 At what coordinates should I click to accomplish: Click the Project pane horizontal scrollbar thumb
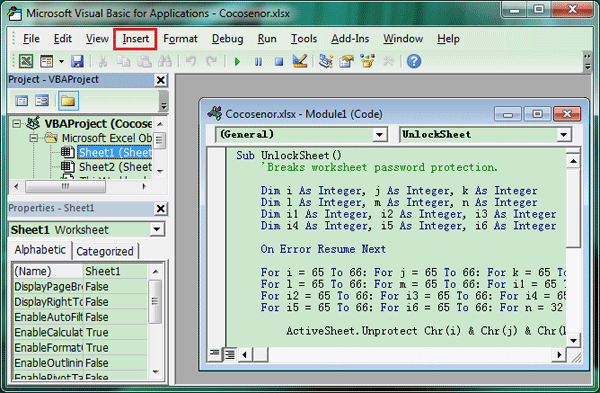pos(65,186)
